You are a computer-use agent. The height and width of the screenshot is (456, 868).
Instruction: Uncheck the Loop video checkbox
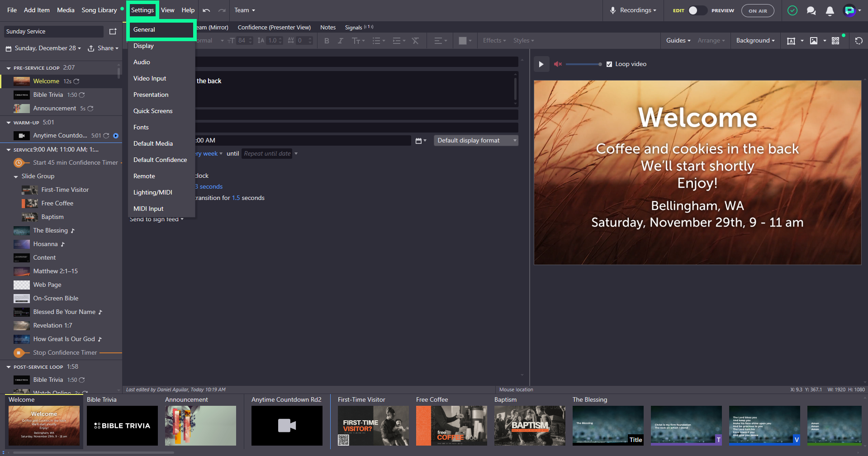tap(609, 64)
